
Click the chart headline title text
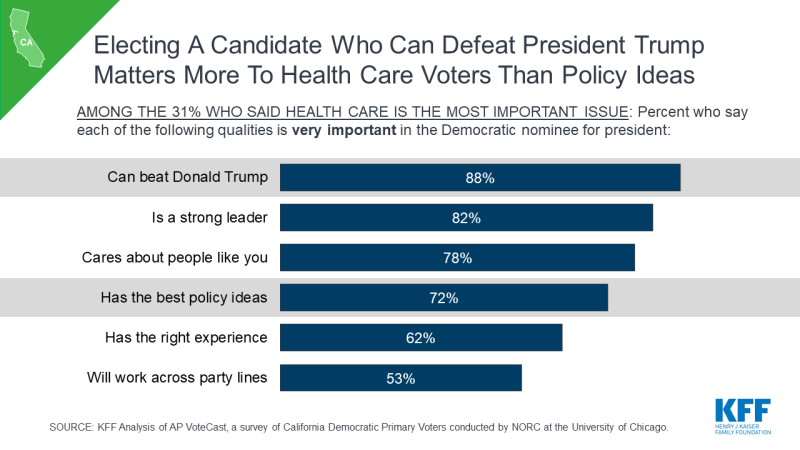[398, 60]
